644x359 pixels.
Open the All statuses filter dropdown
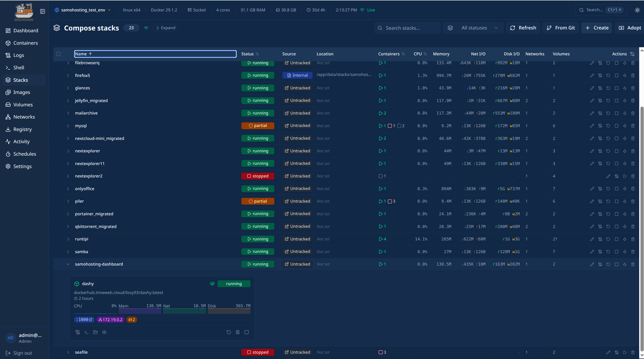point(473,28)
